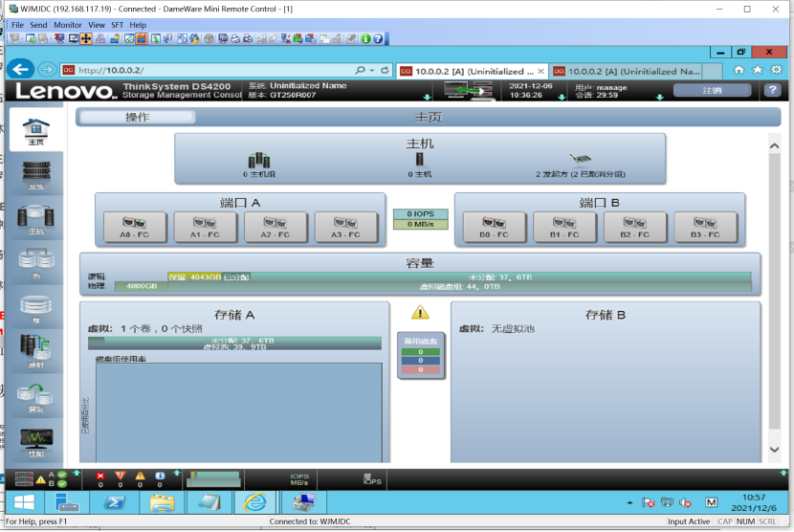This screenshot has width=794, height=532.
Task: Click the yellow warning triangle icon
Action: click(420, 313)
